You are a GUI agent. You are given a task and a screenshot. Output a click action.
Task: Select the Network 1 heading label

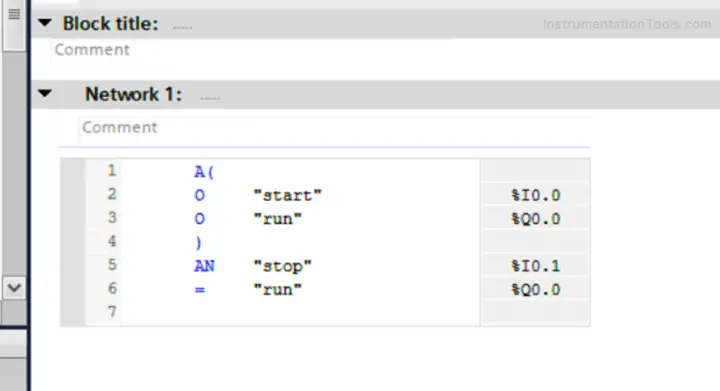click(x=133, y=95)
